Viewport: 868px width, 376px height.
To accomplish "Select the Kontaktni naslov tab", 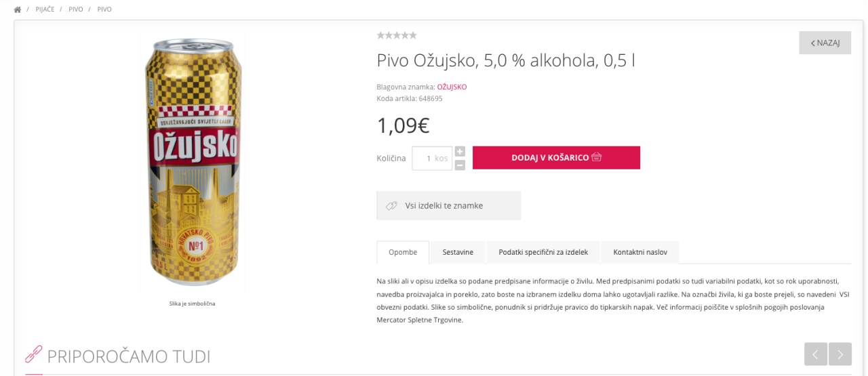I will [639, 252].
